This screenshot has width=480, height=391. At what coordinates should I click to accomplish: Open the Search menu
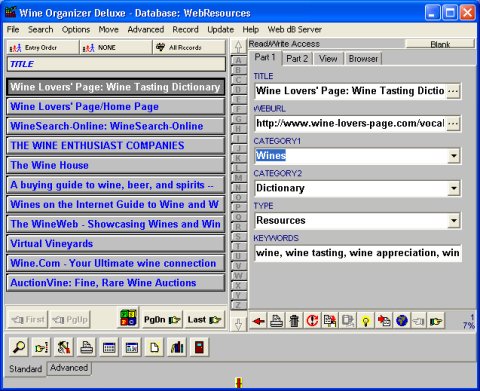pyautogui.click(x=40, y=29)
